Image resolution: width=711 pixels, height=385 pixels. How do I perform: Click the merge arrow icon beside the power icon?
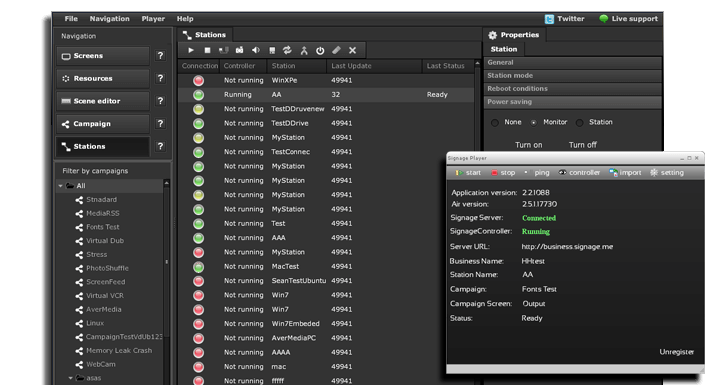click(x=304, y=50)
